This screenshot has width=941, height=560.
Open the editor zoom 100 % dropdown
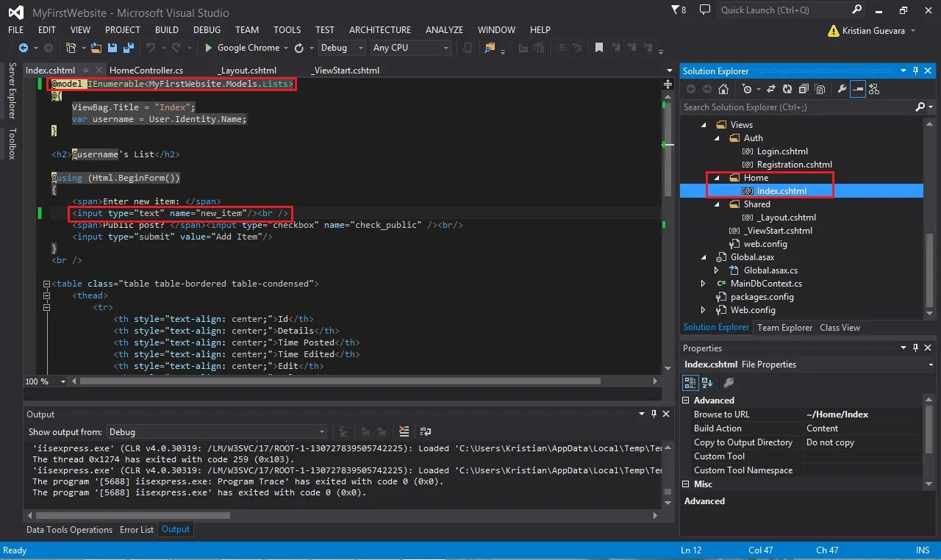click(x=62, y=381)
